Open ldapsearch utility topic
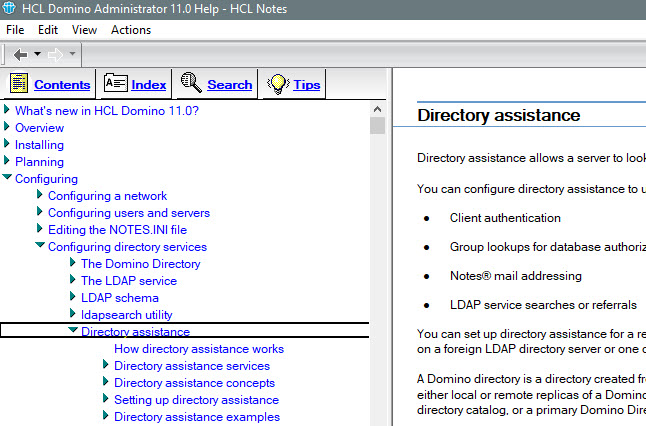The height and width of the screenshot is (426, 646). pos(126,315)
